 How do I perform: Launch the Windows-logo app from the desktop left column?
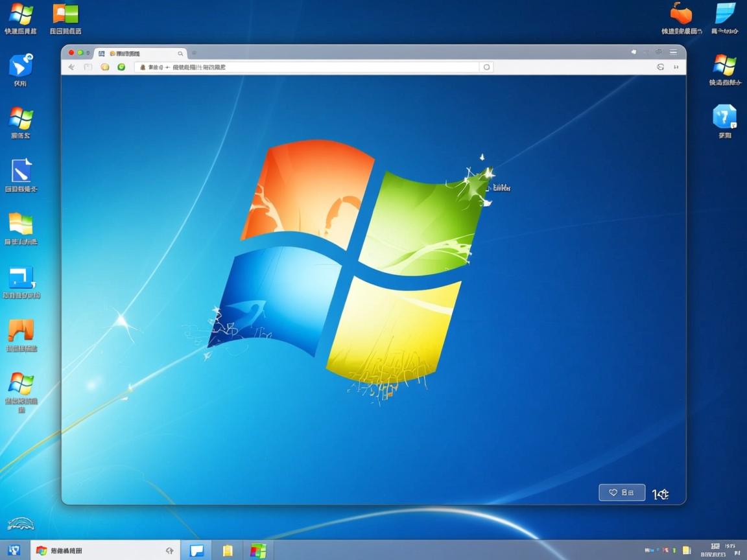19,118
